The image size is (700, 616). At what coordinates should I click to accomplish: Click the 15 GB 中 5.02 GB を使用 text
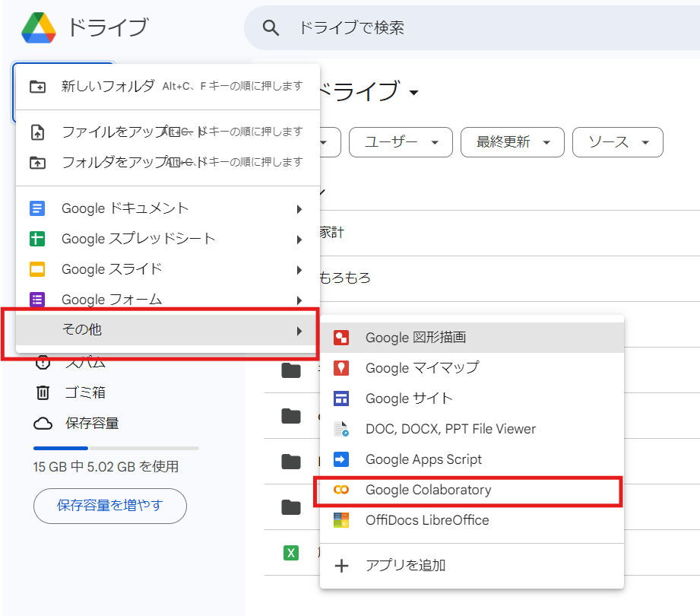click(106, 467)
